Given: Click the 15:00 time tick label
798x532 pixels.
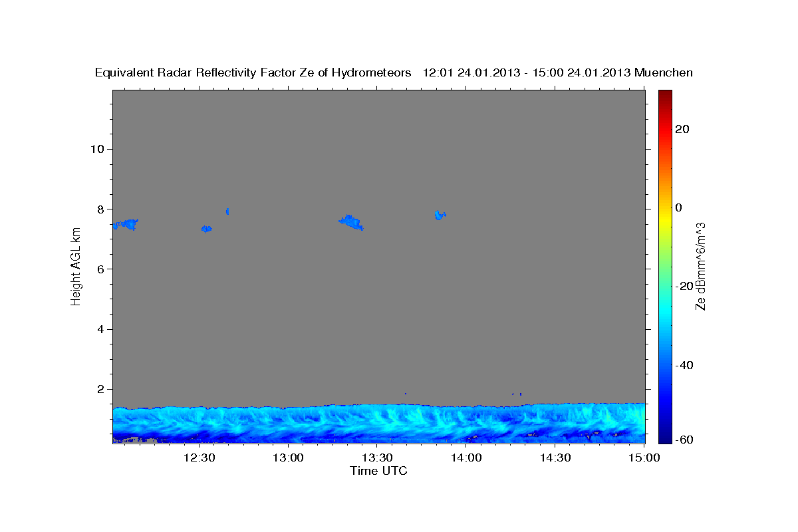Looking at the screenshot, I should pos(644,458).
